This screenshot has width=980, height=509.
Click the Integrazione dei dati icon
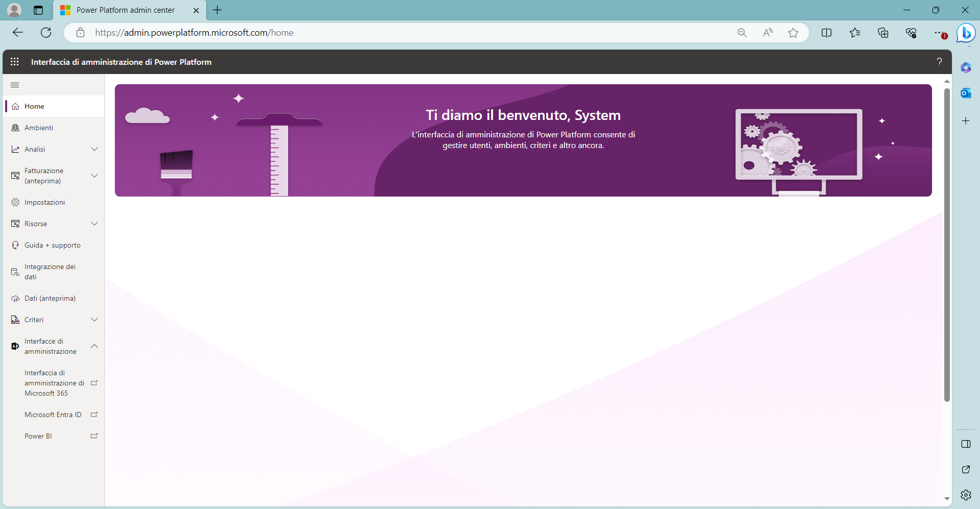coord(15,272)
